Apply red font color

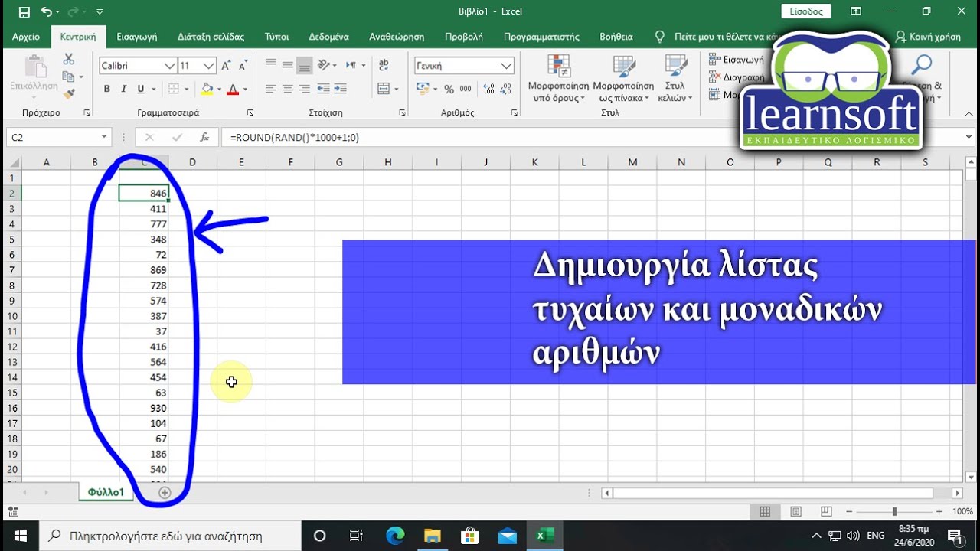233,89
